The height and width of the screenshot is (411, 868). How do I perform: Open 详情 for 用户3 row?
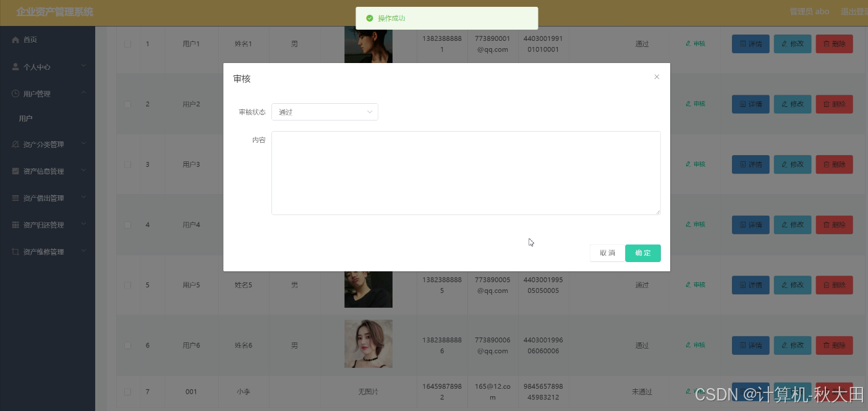(751, 164)
